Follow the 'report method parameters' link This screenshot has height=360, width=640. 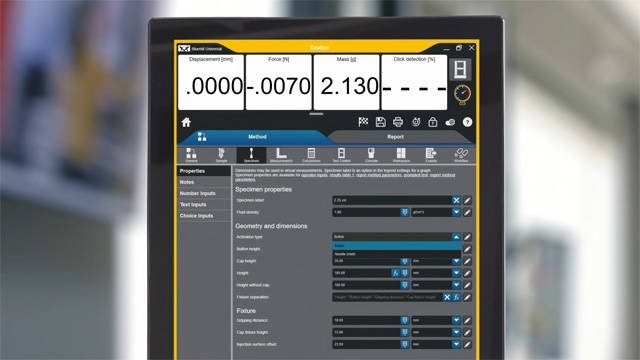pos(379,175)
